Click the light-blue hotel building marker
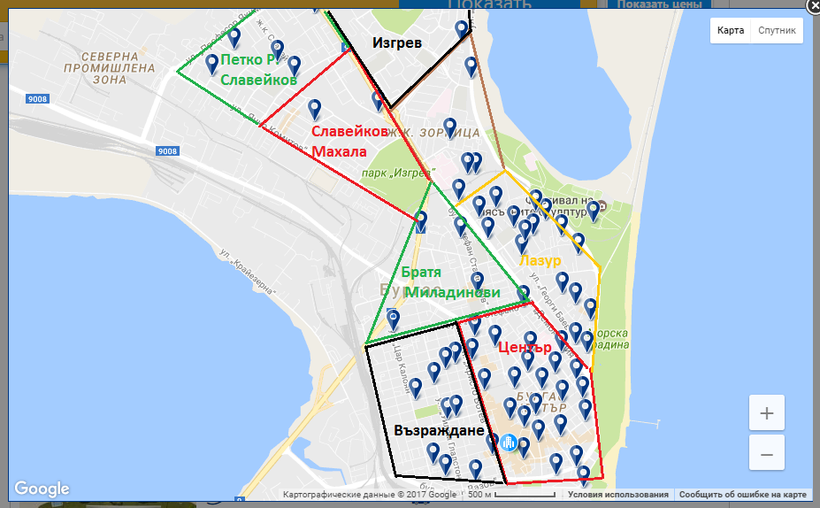This screenshot has height=508, width=820. pos(508,442)
